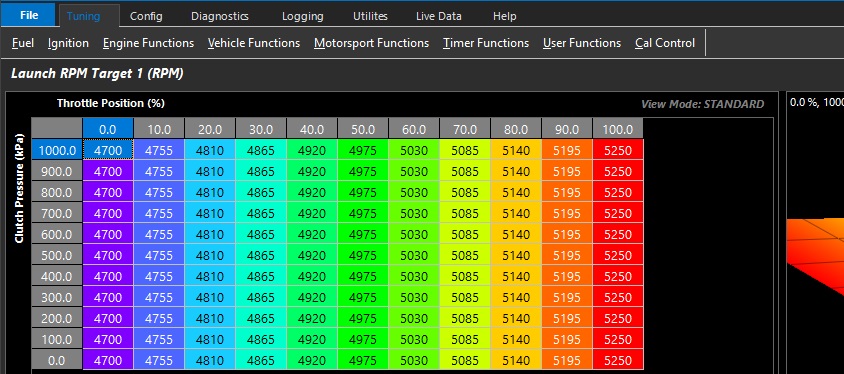Select the 70.0 throttle position column header
The width and height of the screenshot is (844, 374).
coord(465,129)
